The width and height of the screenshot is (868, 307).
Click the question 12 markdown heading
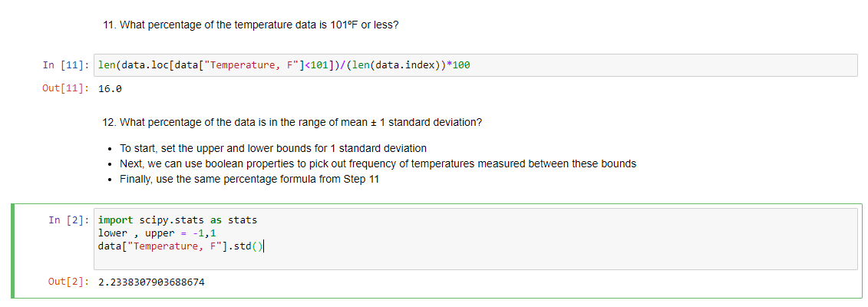[292, 122]
